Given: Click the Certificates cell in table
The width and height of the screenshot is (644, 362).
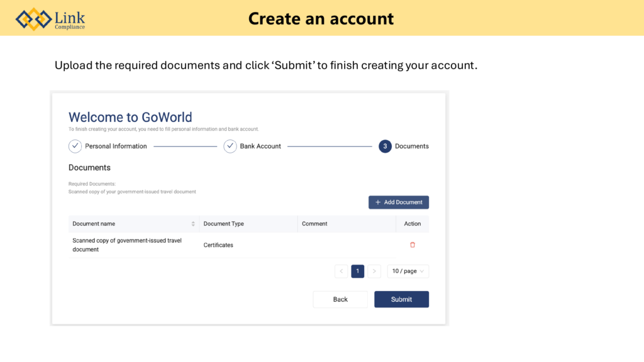Looking at the screenshot, I should pyautogui.click(x=218, y=245).
